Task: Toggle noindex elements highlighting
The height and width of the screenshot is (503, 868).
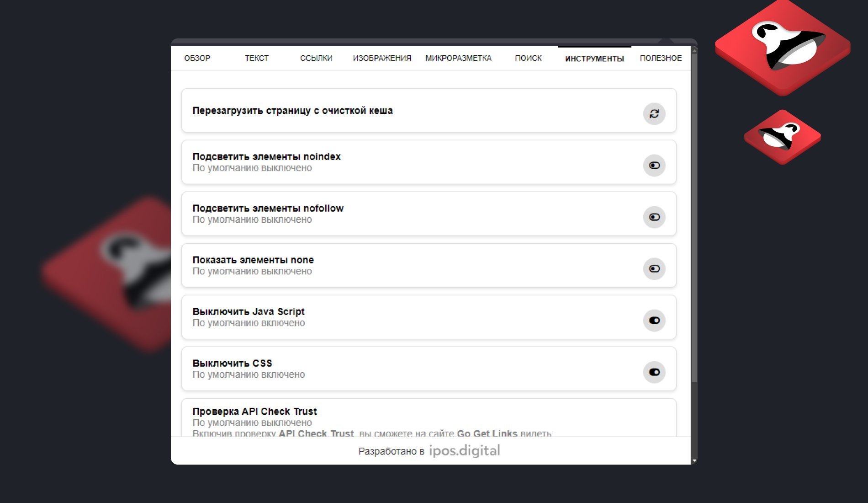Action: 654,165
